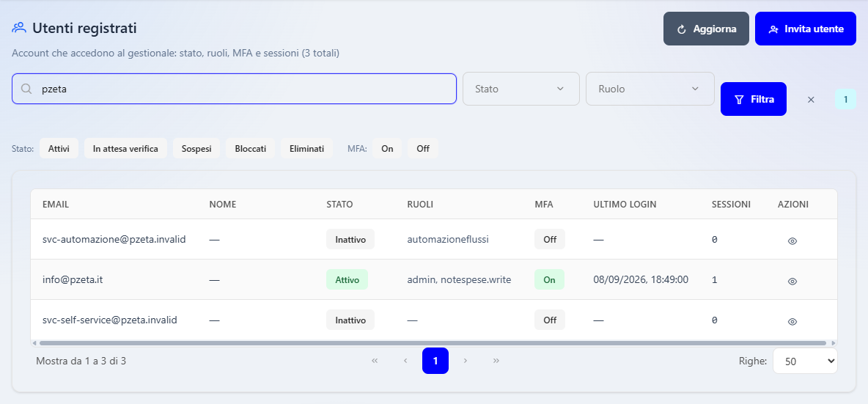Toggle the Attivi status quick filter
868x404 pixels.
click(x=59, y=148)
